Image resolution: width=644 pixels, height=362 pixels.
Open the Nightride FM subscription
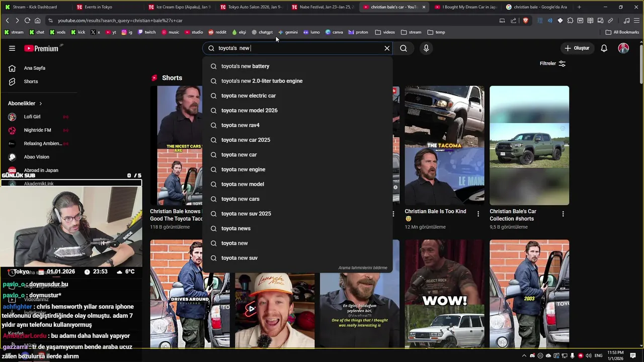pos(38,130)
